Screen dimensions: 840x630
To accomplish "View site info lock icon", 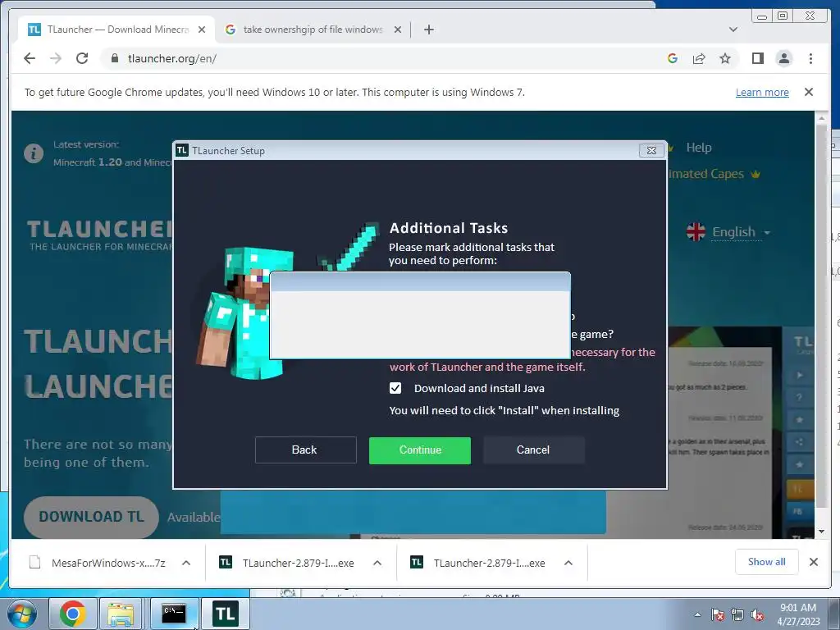I will pos(115,58).
